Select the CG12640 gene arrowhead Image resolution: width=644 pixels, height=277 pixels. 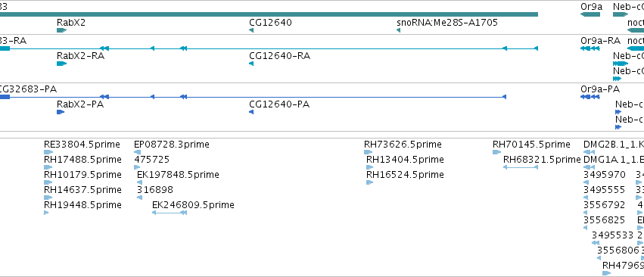251,30
